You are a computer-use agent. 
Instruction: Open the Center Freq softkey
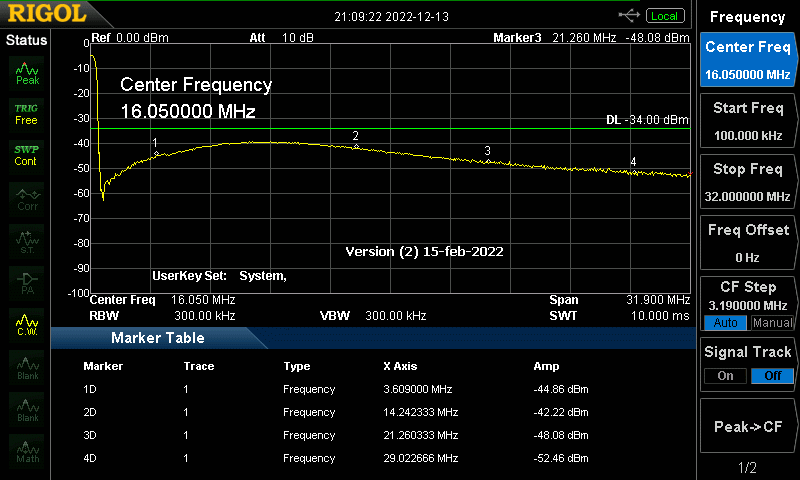coord(747,60)
